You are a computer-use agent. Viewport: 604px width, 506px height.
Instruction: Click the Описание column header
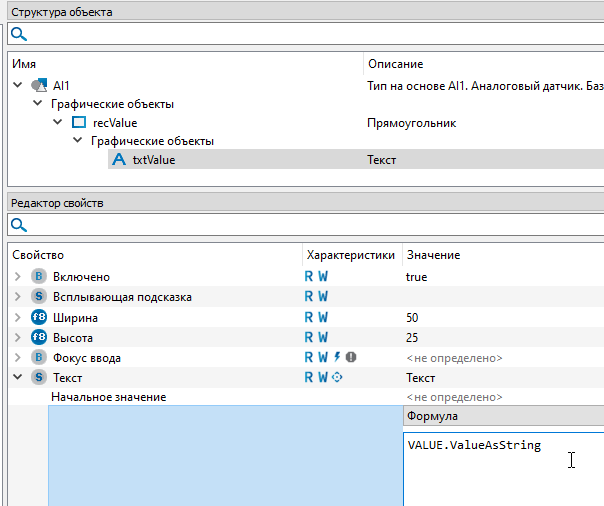tap(395, 64)
